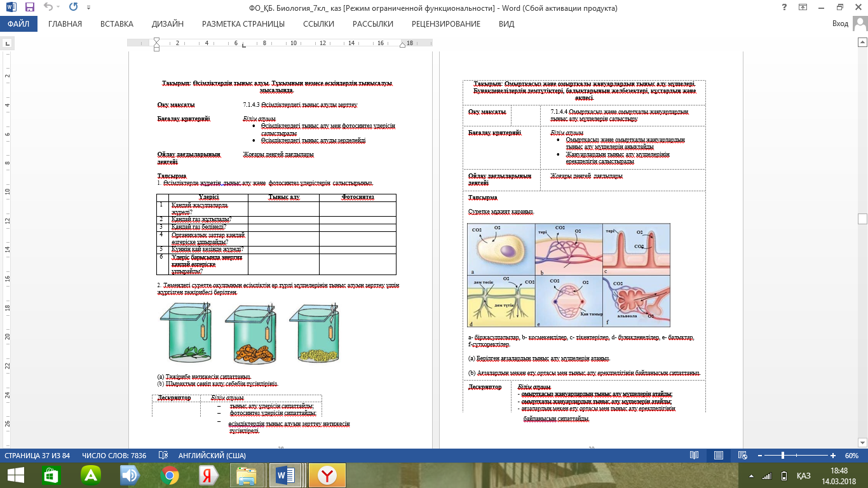The height and width of the screenshot is (488, 868).
Task: Open Ribbon Display Options
Action: (803, 8)
